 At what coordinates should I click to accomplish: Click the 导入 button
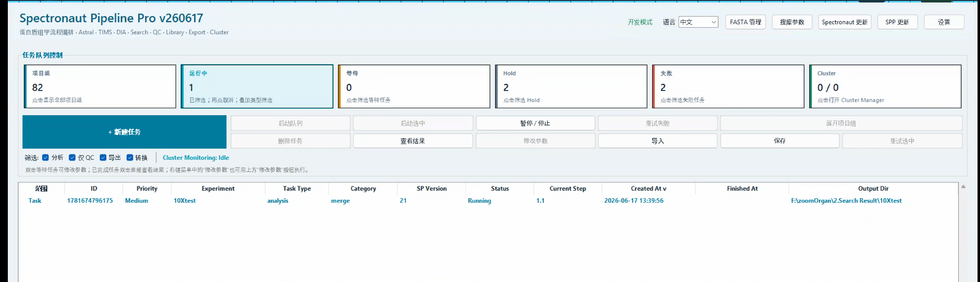pyautogui.click(x=658, y=141)
